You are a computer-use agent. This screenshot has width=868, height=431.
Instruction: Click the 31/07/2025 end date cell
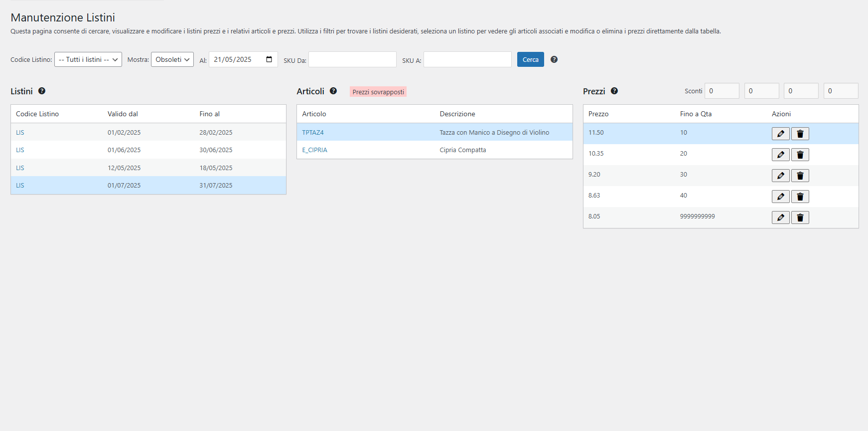pos(216,186)
